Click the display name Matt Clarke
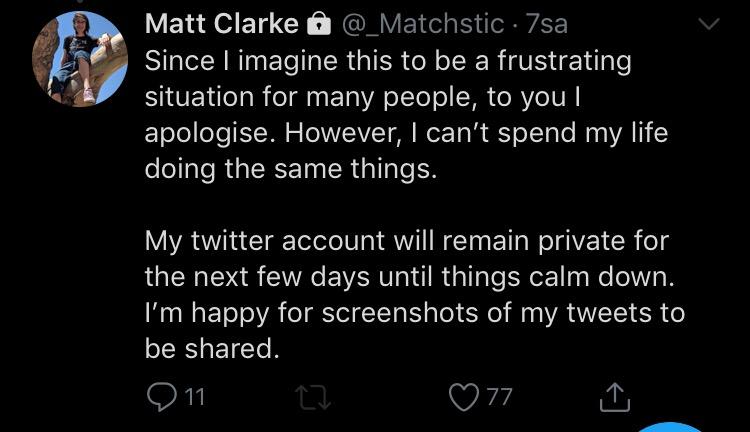This screenshot has height=432, width=750. coord(222,23)
